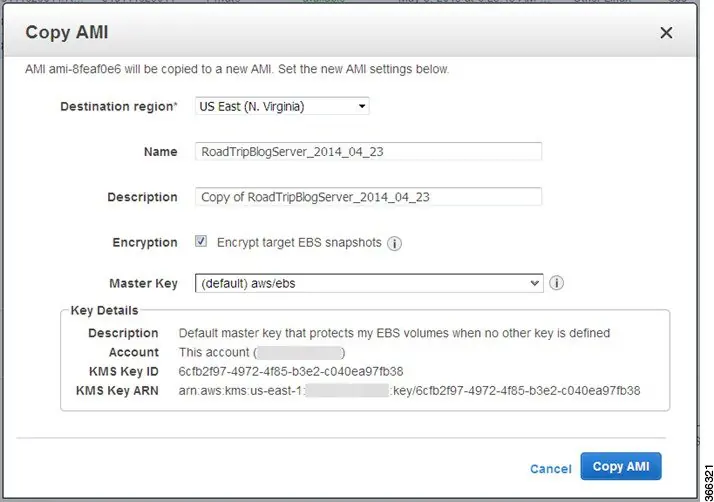
Task: Click the 'This account' value in Key Details
Action: (x=262, y=353)
